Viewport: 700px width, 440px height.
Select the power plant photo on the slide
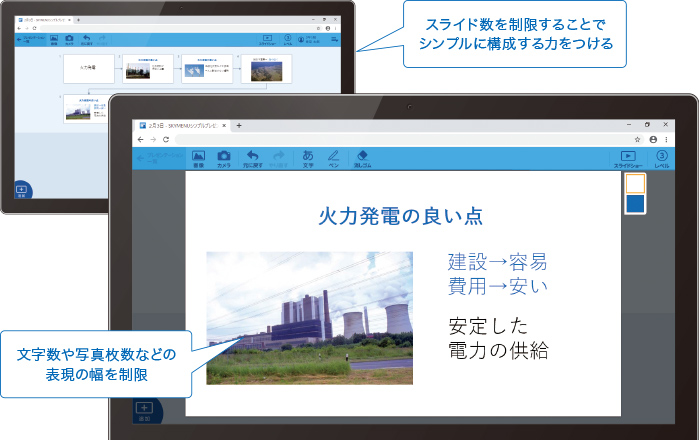[309, 318]
